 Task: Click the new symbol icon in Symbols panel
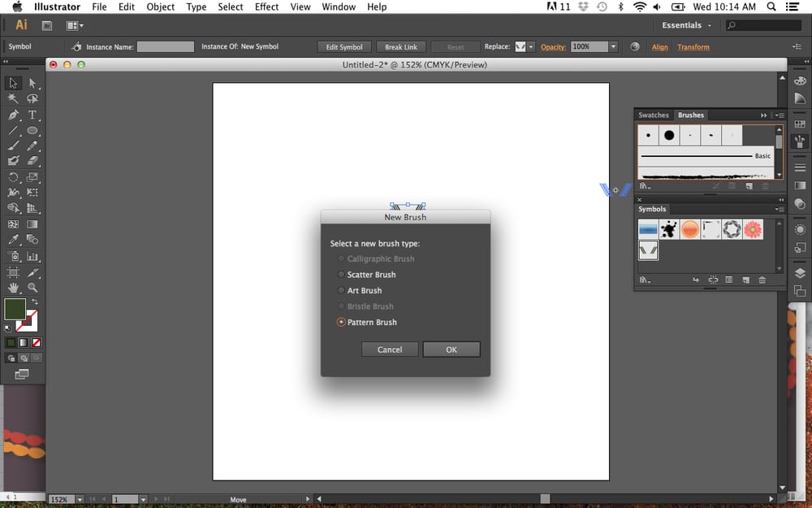(745, 280)
